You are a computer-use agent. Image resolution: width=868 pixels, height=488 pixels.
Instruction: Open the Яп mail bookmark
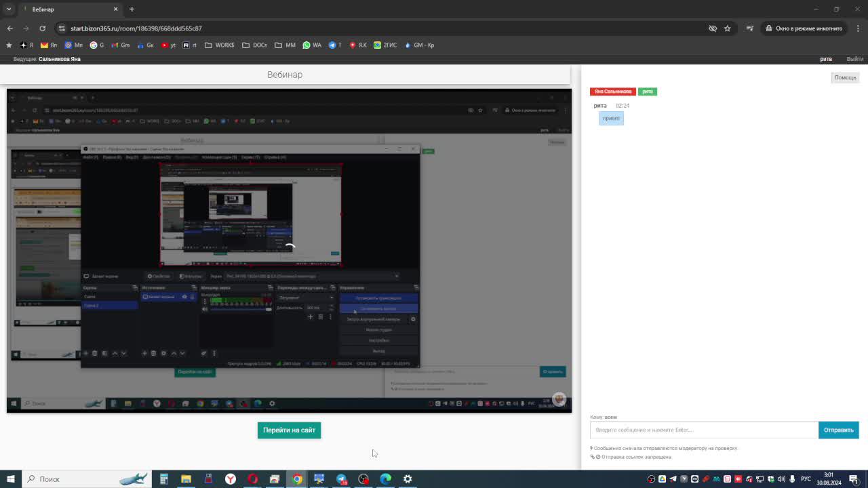point(49,45)
